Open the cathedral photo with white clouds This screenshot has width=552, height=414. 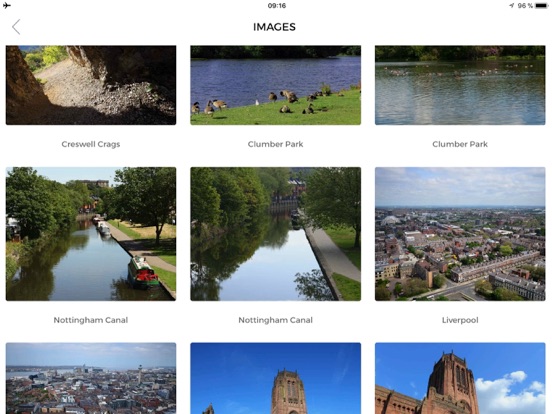tap(460, 378)
